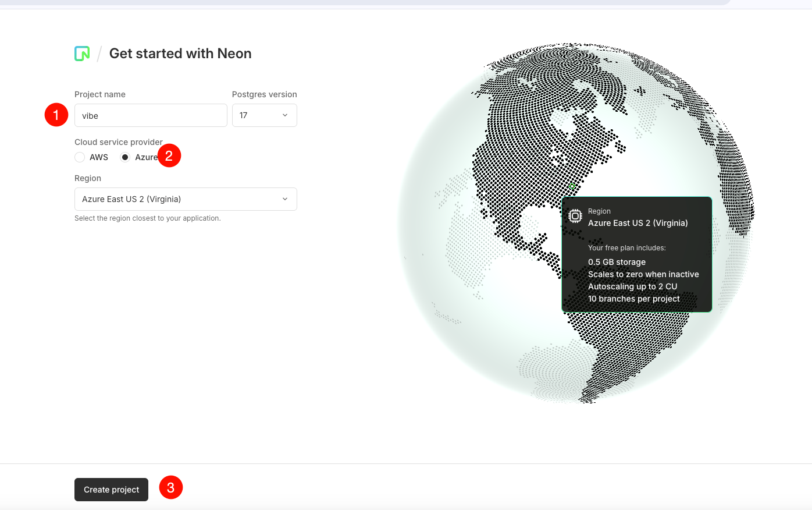Expand the Region dropdown Azure East US 2
812x510 pixels.
[186, 199]
